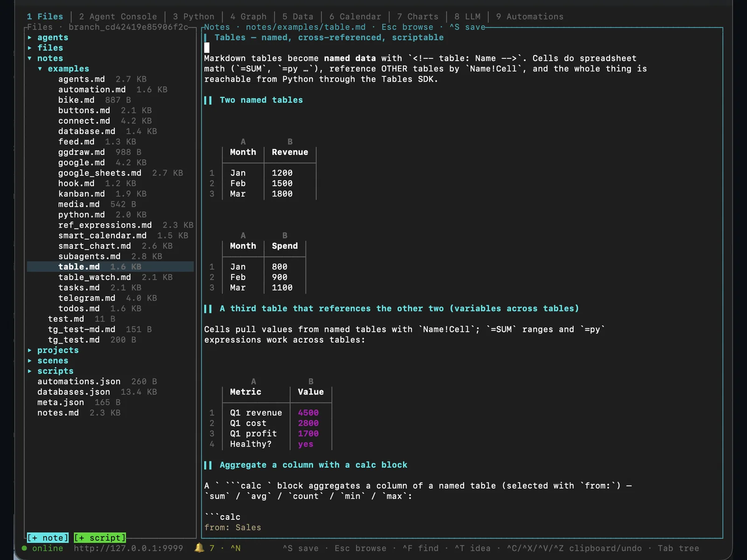Open smart_calendar.md note
This screenshot has height=560, width=747.
click(102, 236)
